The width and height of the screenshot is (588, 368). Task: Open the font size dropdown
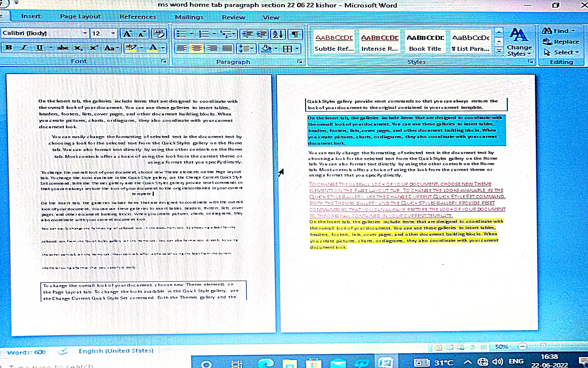click(113, 33)
